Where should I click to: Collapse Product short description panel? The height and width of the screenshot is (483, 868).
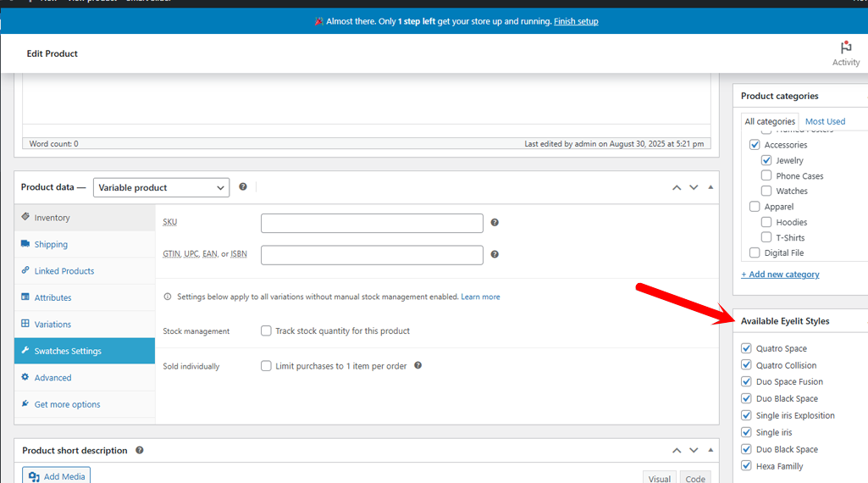(710, 451)
